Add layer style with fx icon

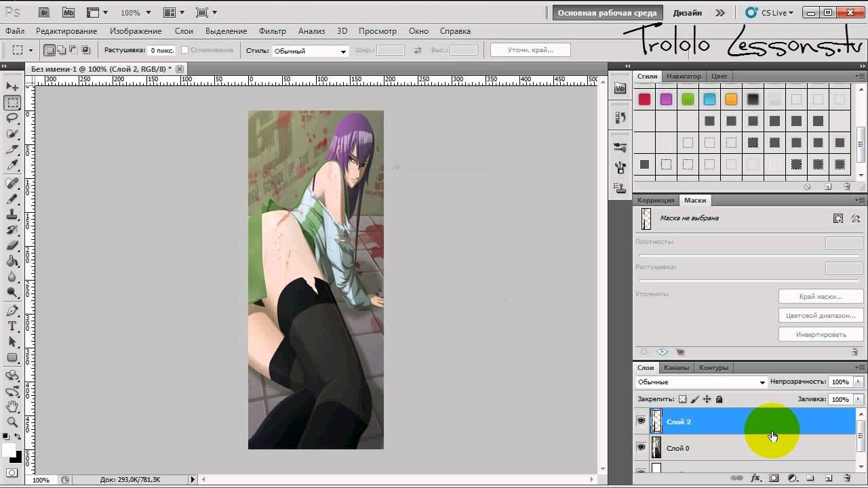755,479
